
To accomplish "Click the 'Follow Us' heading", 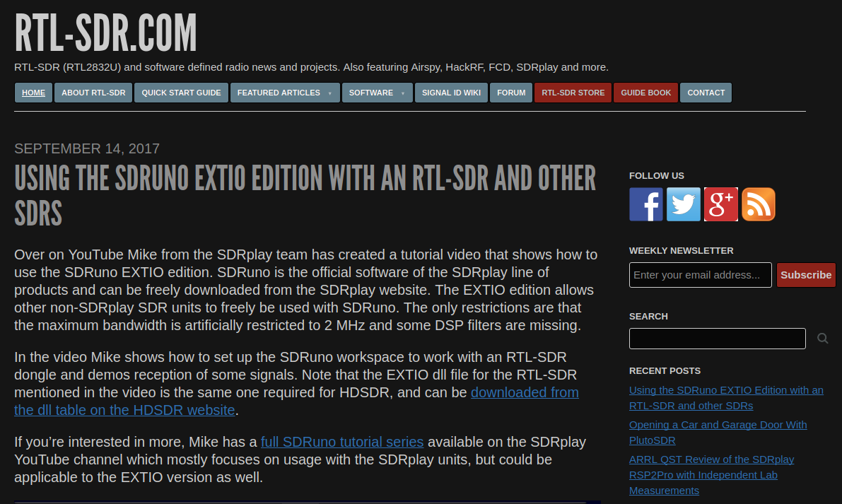I will [x=657, y=175].
